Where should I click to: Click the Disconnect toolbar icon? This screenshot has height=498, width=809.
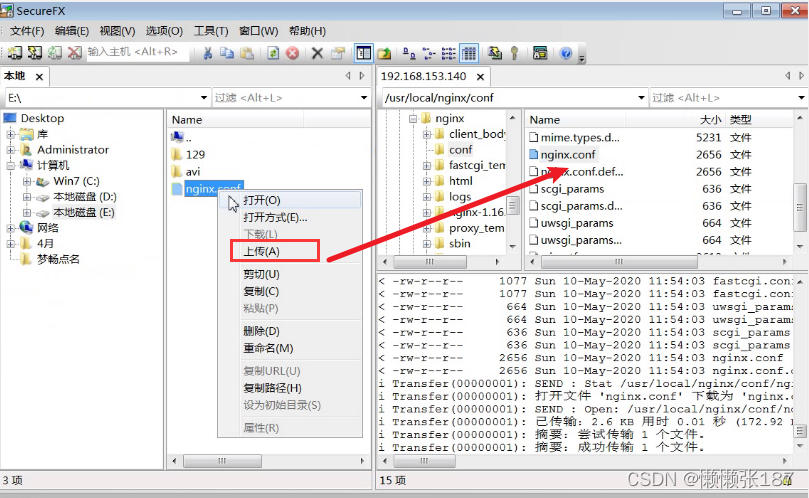(x=75, y=53)
